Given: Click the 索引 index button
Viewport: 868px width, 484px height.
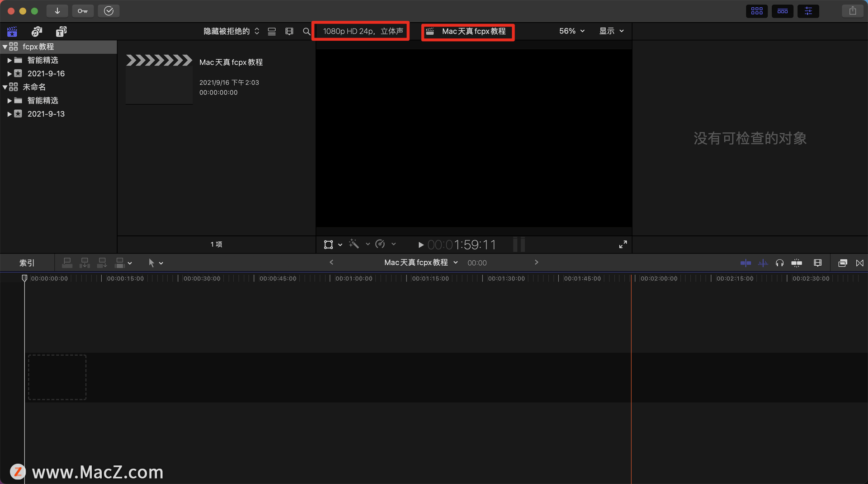Looking at the screenshot, I should [27, 263].
